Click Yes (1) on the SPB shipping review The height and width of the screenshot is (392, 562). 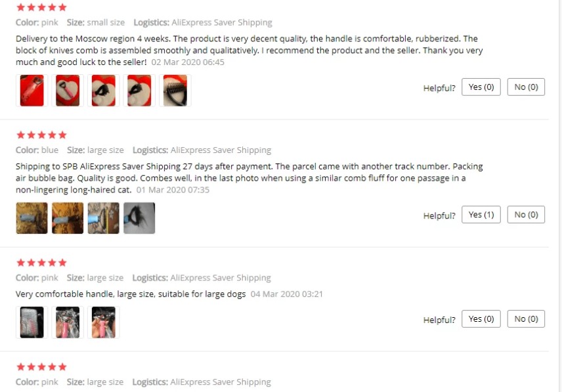click(481, 215)
